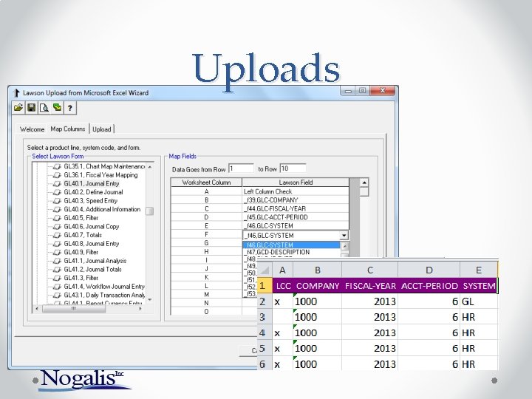532x399 pixels.
Task: Select Left Column Check cell for column A
Action: [296, 191]
